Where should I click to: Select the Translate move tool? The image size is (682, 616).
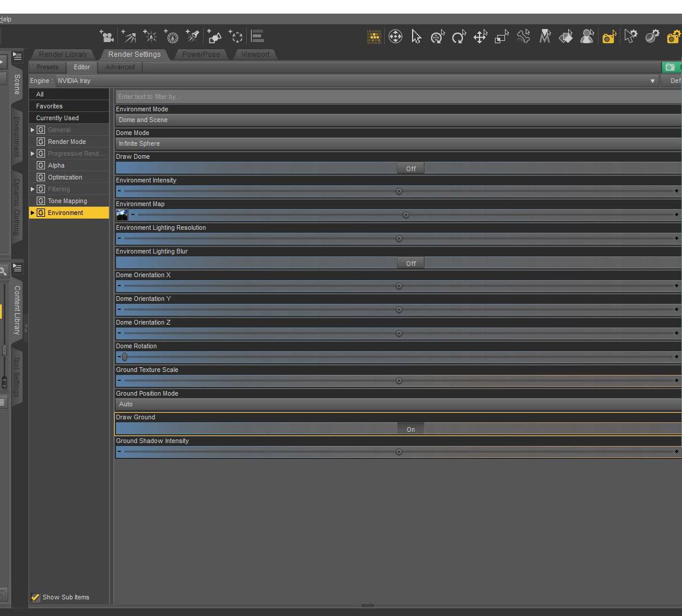click(480, 37)
